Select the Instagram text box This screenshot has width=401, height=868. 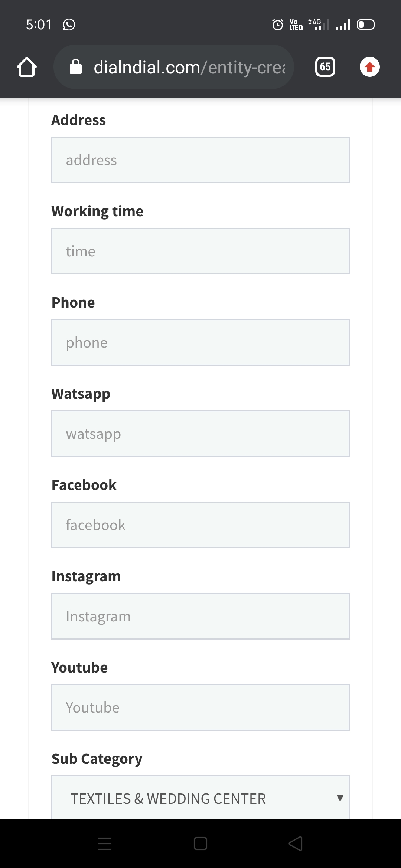point(200,616)
